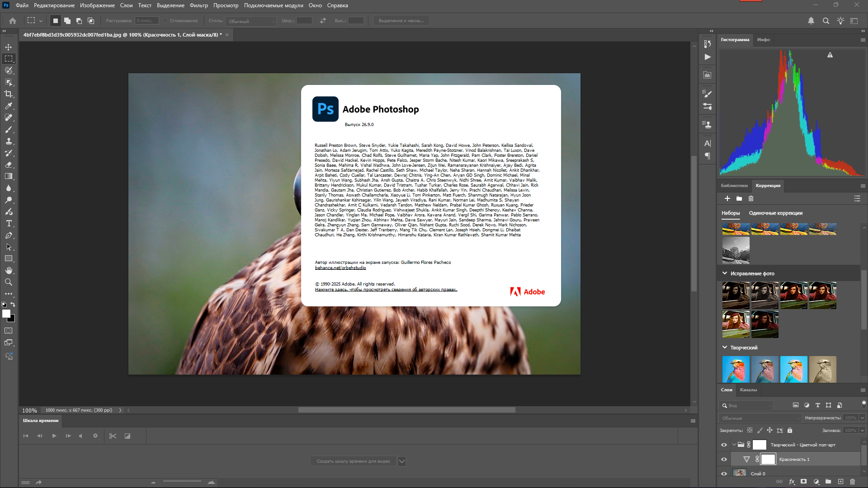Select the Eyedropper tool
The width and height of the screenshot is (868, 488).
coord(9,106)
